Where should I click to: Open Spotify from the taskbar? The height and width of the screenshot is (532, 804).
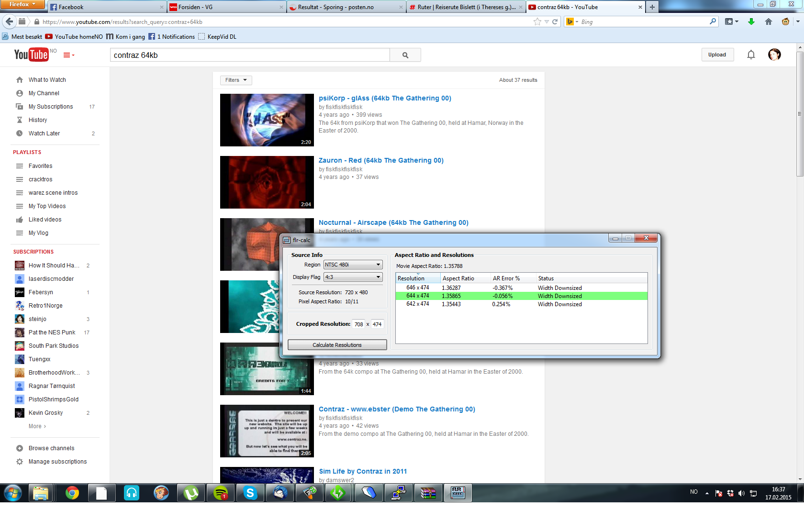tap(220, 493)
